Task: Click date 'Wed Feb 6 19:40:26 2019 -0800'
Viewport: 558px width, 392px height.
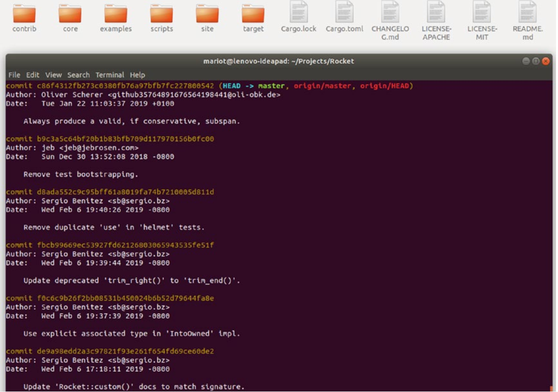Action: 105,210
